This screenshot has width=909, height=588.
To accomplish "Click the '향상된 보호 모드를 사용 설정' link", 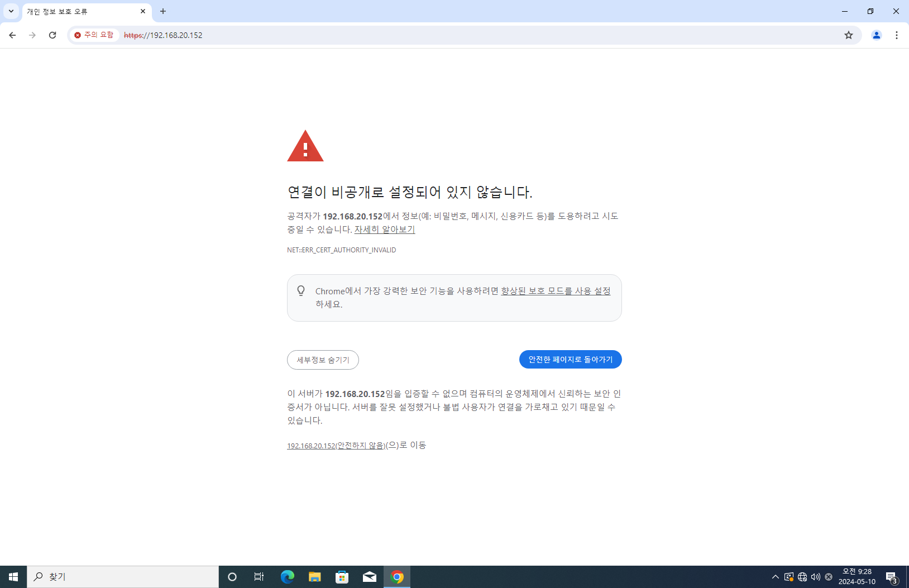I will (x=556, y=291).
